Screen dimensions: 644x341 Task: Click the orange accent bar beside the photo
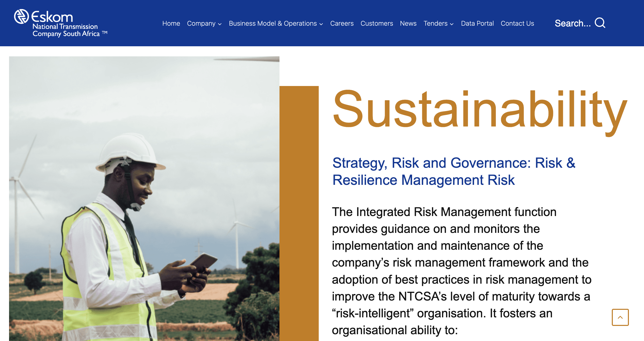[x=299, y=214]
